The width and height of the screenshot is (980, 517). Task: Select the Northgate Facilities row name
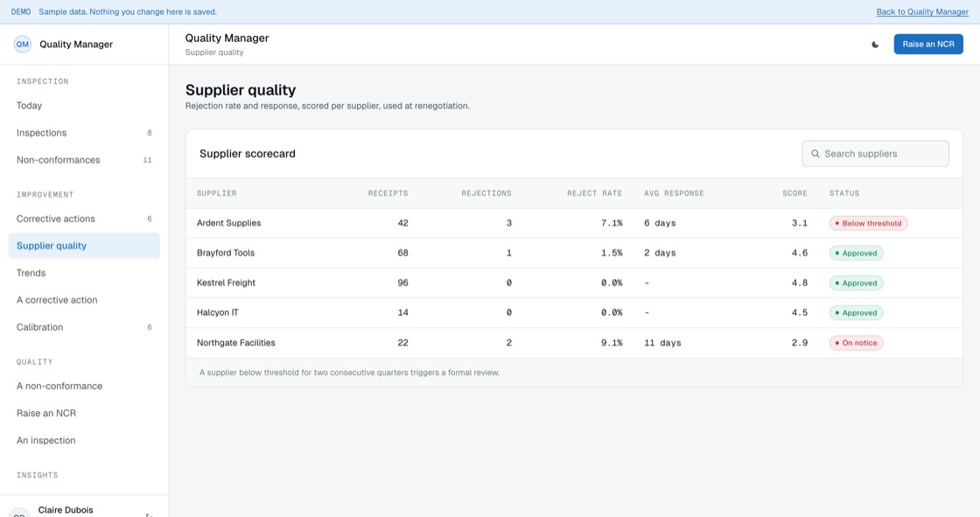point(235,343)
